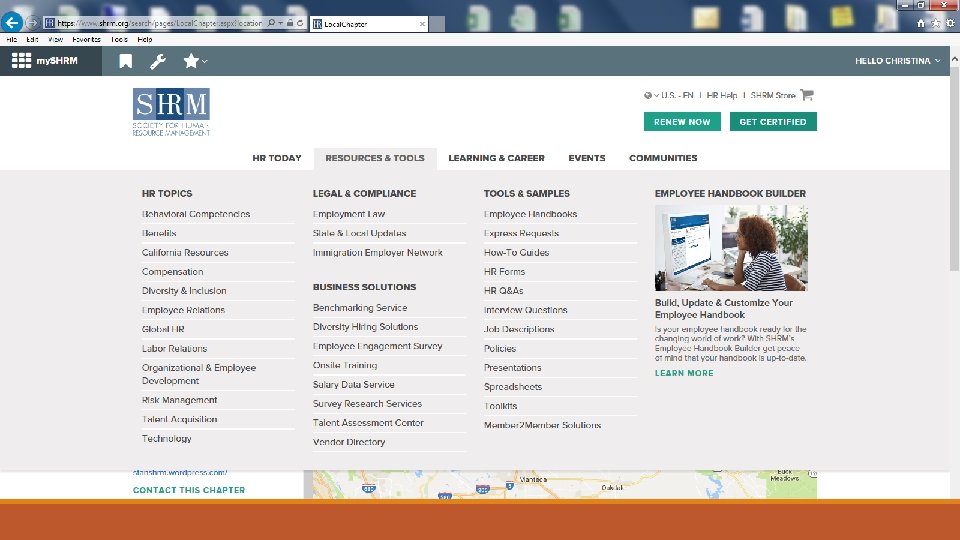Viewport: 960px width, 540px height.
Task: Select the COMMUNITIES navigation tab
Action: pos(663,158)
